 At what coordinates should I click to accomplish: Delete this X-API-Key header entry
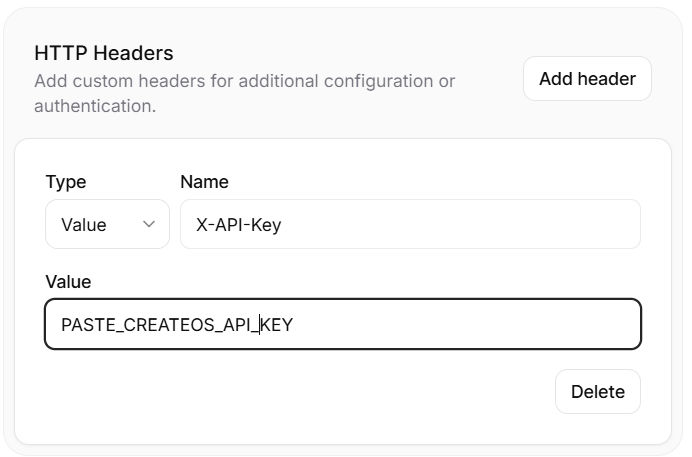coord(597,391)
